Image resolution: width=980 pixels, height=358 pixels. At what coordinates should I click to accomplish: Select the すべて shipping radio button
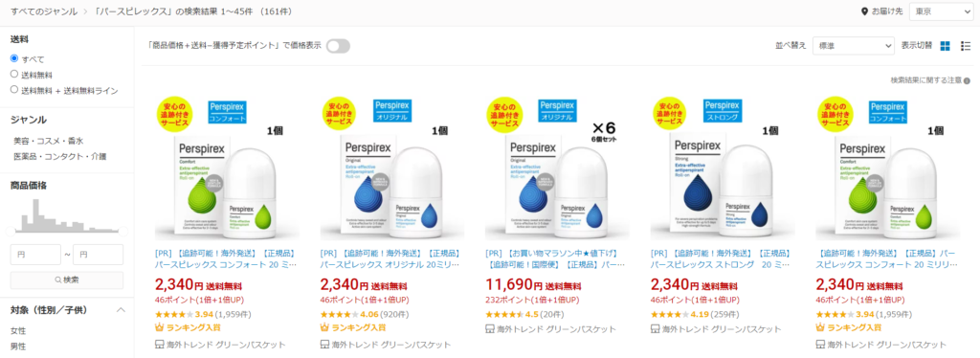tap(14, 58)
